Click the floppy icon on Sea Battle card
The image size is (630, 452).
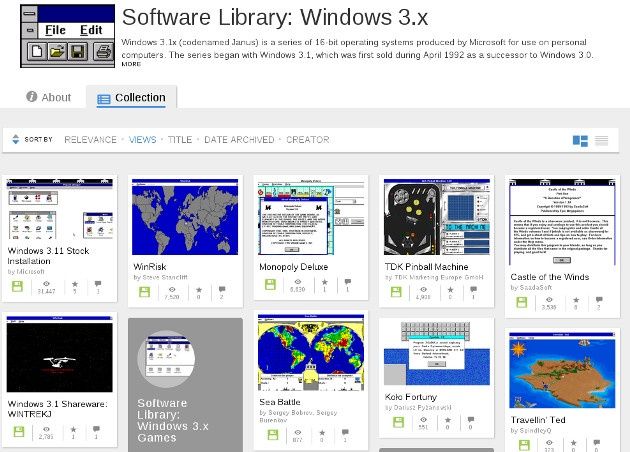(273, 435)
